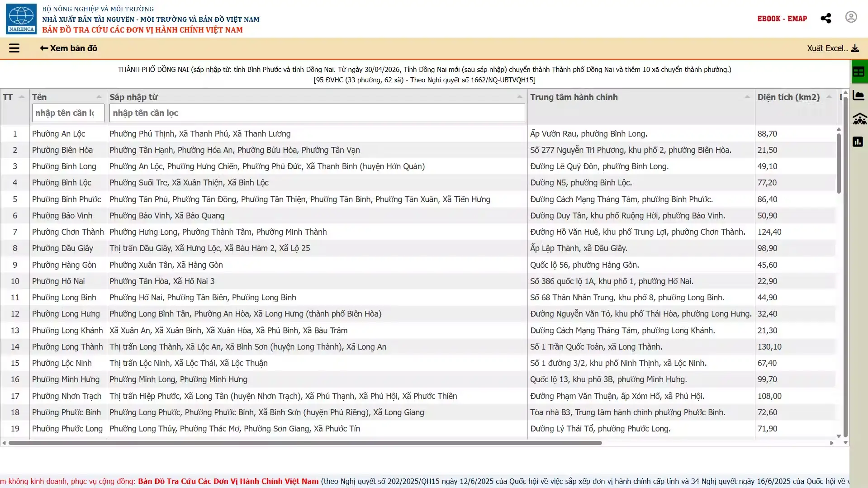The height and width of the screenshot is (488, 868).
Task: Sort by Trung tâm hành chính arrow
Action: pyautogui.click(x=747, y=97)
